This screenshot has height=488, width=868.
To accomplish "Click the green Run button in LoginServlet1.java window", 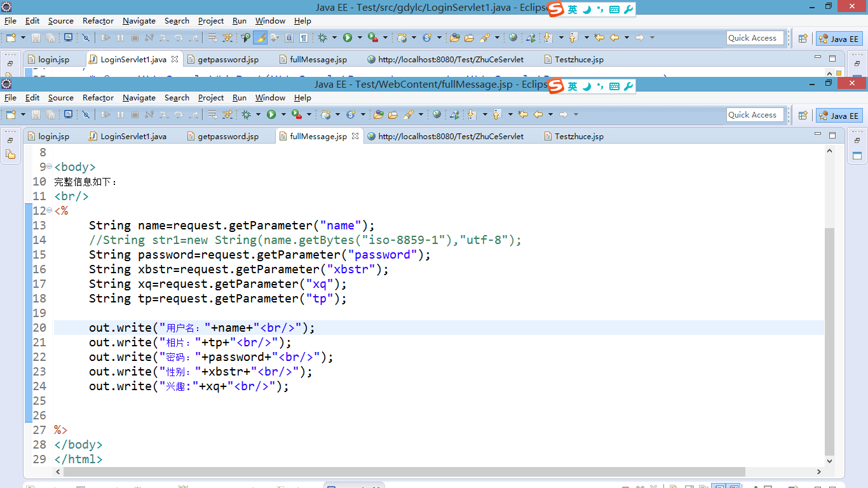I will (x=348, y=37).
